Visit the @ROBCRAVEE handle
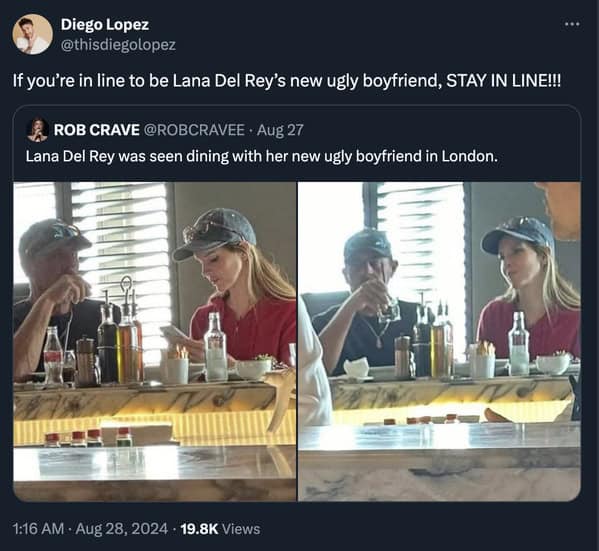599x551 pixels. coord(194,130)
